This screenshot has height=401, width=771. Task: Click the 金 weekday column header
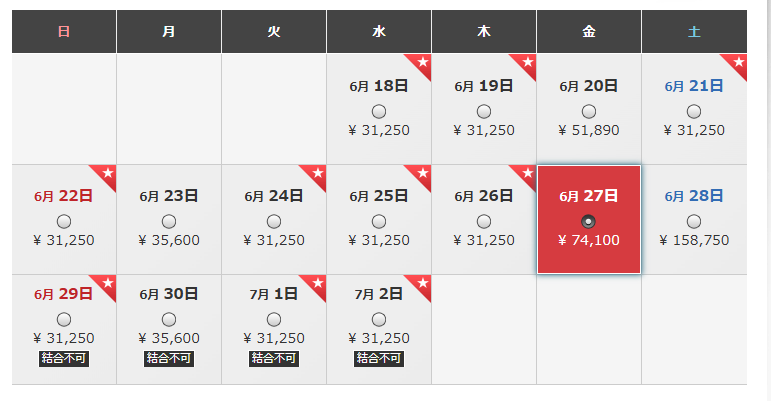[x=589, y=31]
